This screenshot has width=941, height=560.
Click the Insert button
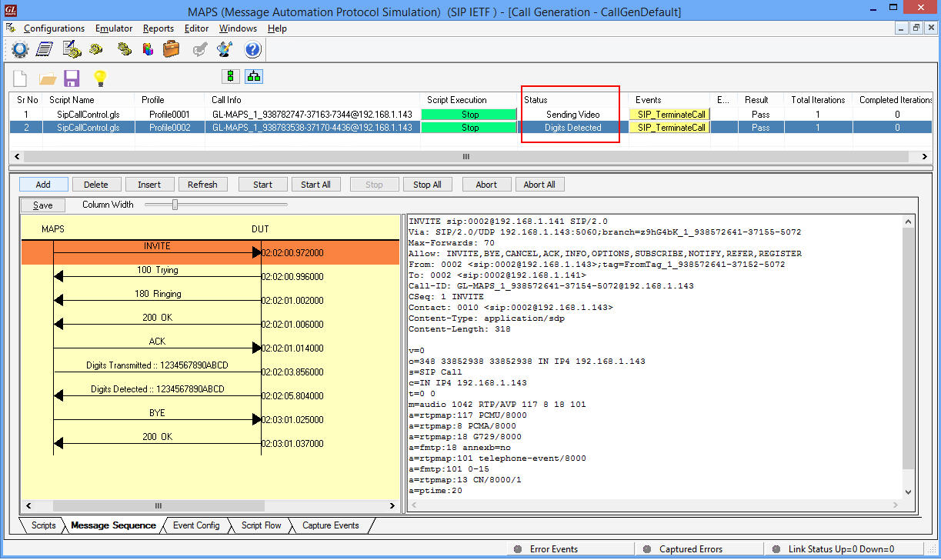tap(149, 185)
